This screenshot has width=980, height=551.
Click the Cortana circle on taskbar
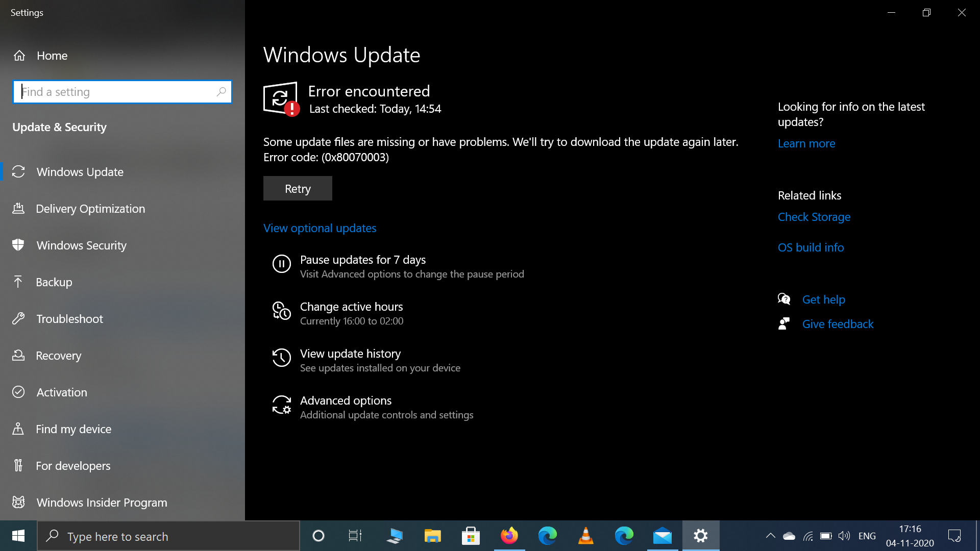[318, 536]
